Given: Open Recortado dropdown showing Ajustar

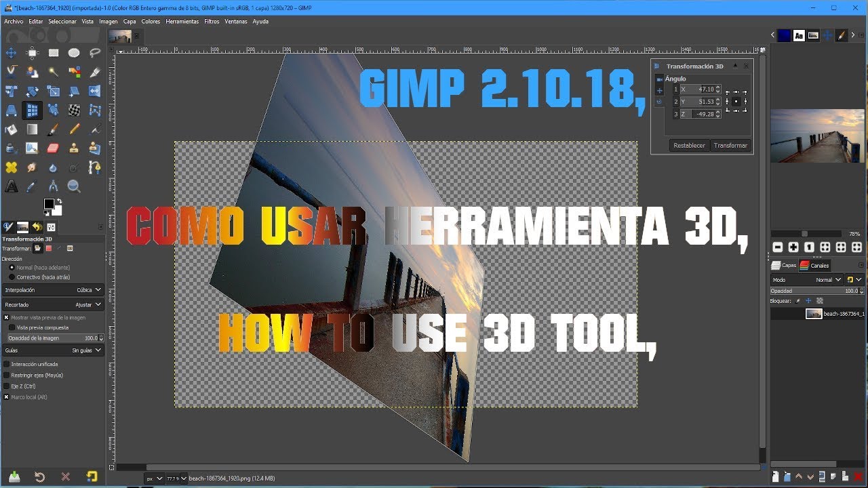Looking at the screenshot, I should (53, 304).
